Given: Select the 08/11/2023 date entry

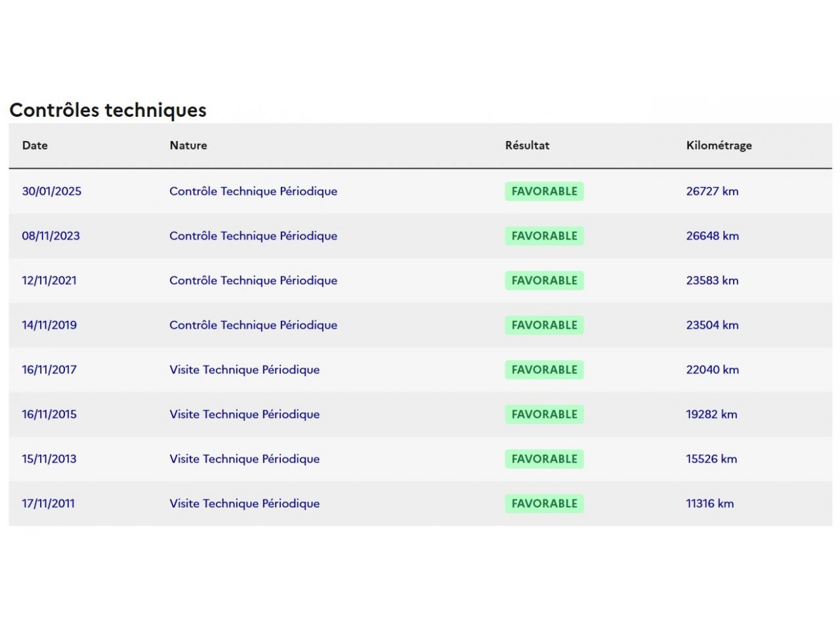Looking at the screenshot, I should coord(51,236).
